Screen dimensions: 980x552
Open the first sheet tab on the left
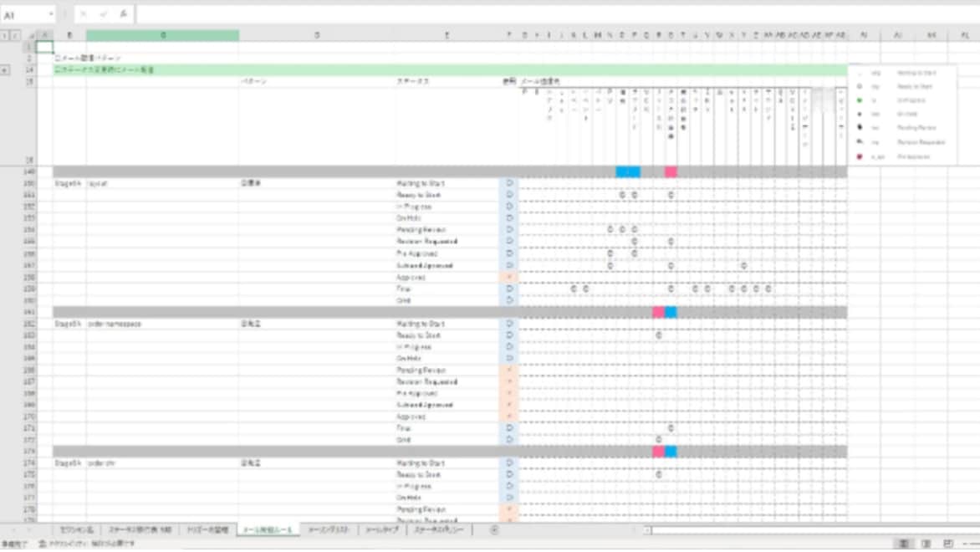tap(77, 530)
